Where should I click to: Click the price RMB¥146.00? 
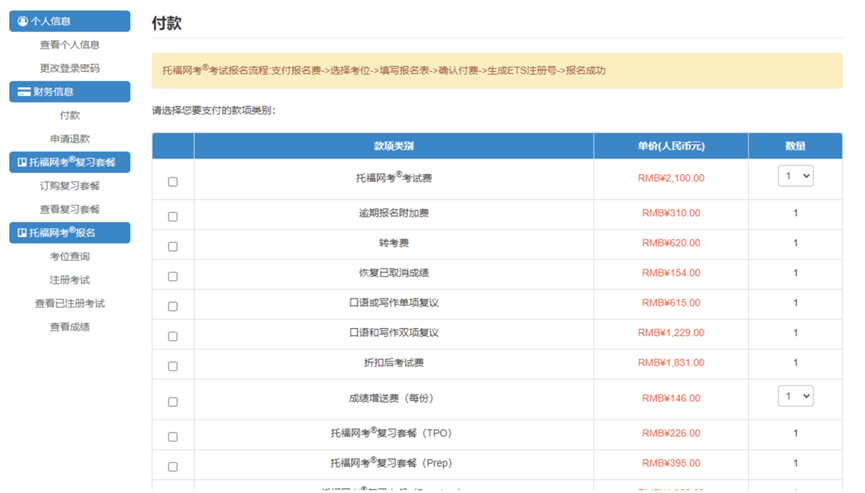[671, 398]
